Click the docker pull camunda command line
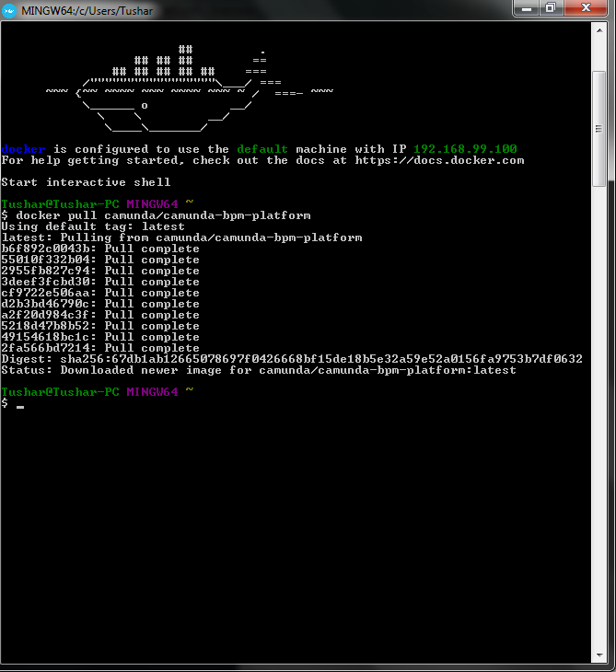The image size is (616, 672). (156, 215)
